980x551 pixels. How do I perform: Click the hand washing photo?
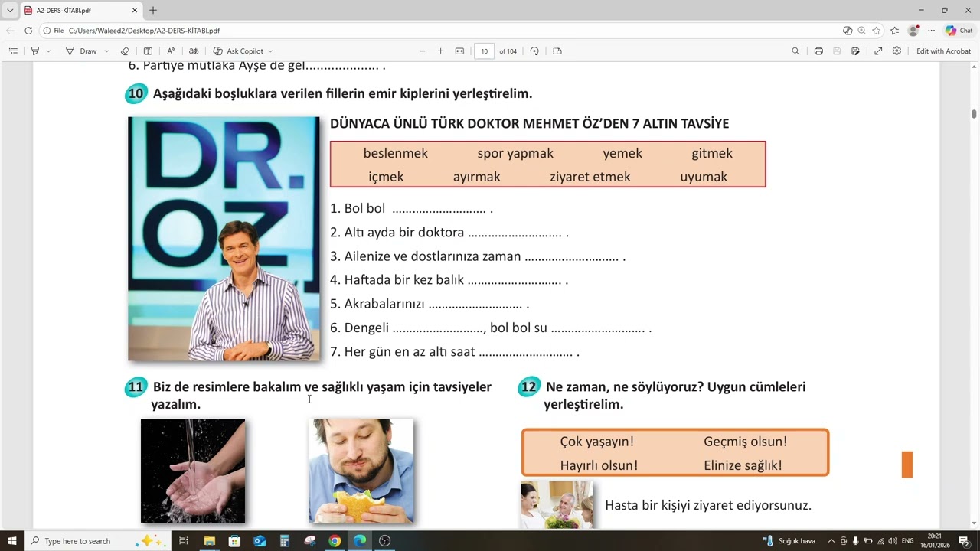(193, 471)
